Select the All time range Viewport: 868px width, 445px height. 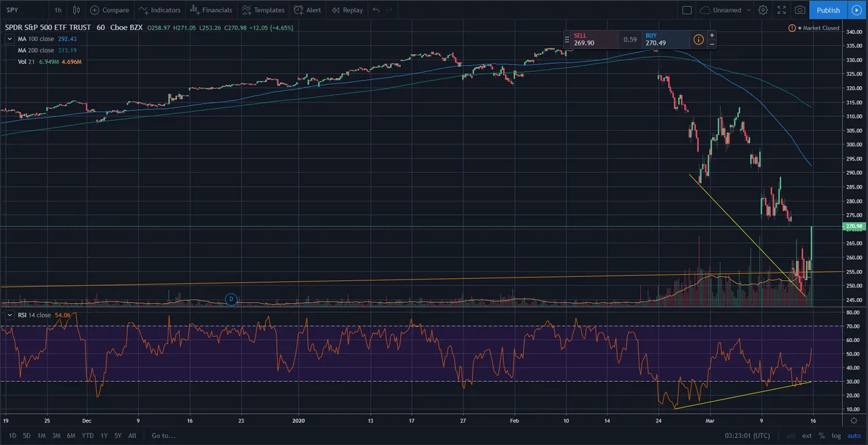(132, 436)
